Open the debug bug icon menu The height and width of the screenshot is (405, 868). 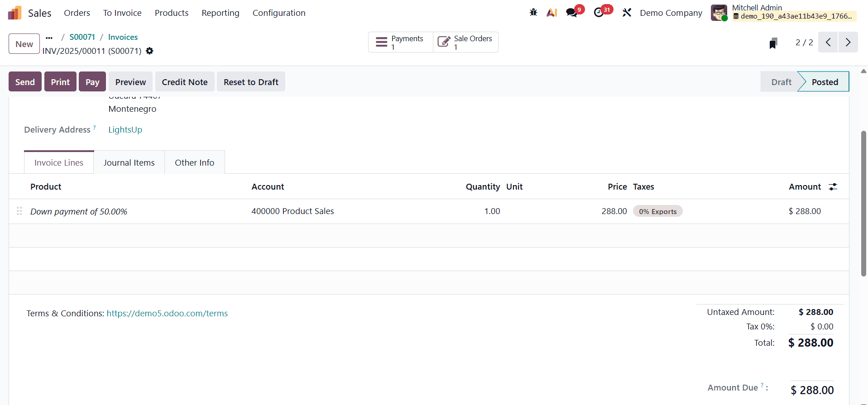point(533,13)
